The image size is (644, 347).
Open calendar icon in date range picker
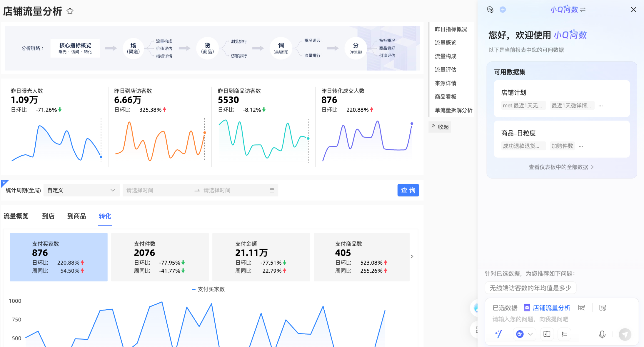pos(272,190)
